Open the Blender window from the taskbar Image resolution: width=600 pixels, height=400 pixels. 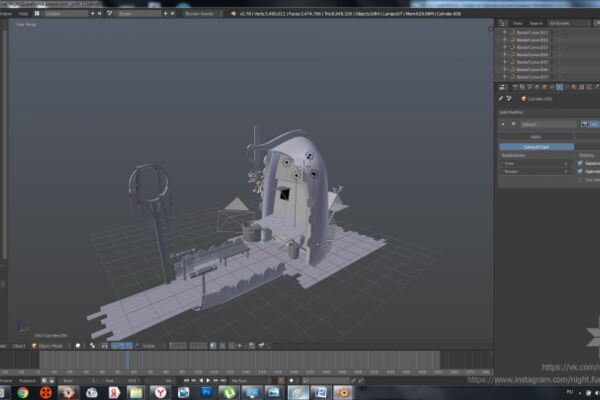coord(343,393)
